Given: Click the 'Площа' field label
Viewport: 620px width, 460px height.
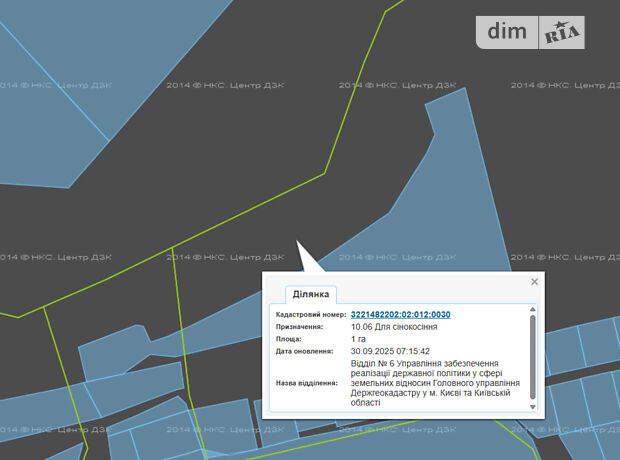Looking at the screenshot, I should coord(291,339).
